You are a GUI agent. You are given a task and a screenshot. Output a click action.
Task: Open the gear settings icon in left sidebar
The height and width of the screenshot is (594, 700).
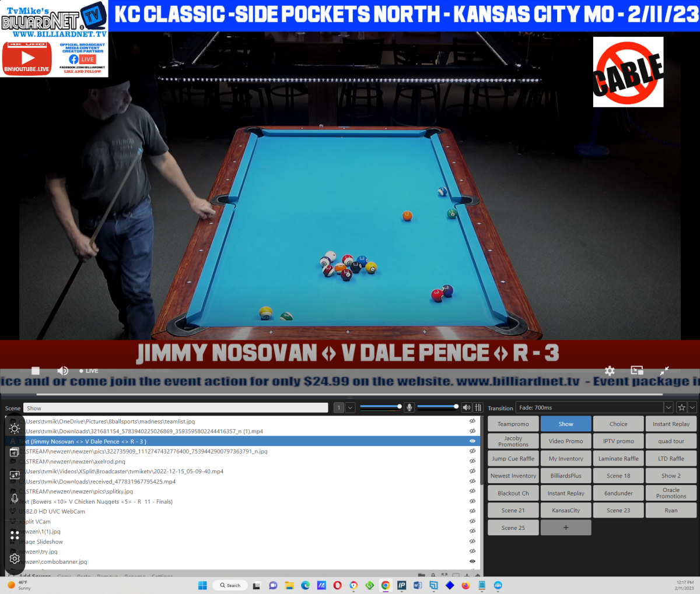15,558
